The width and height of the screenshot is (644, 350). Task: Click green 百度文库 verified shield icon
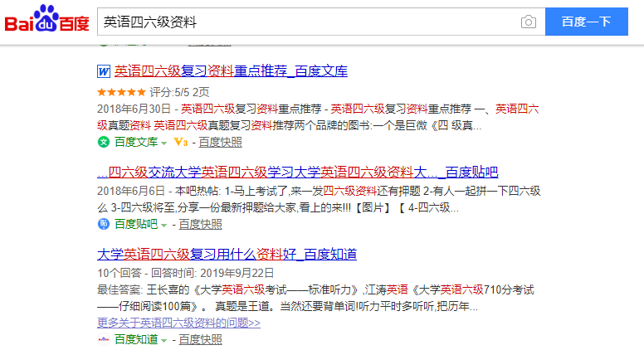pos(104,142)
